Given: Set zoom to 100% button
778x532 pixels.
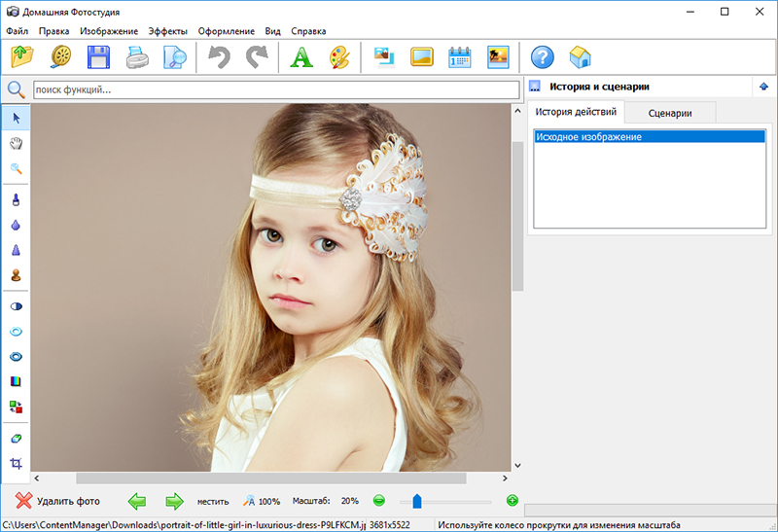Looking at the screenshot, I should tap(262, 501).
